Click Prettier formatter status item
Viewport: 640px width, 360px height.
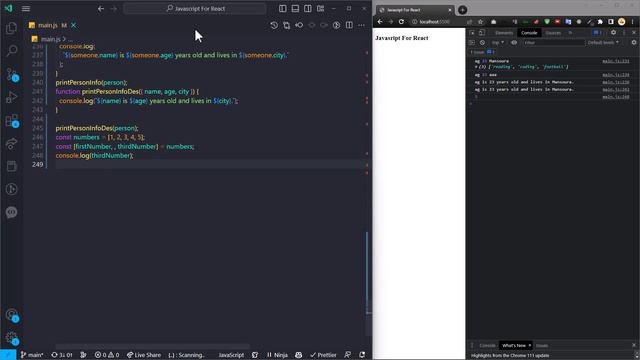coord(323,355)
